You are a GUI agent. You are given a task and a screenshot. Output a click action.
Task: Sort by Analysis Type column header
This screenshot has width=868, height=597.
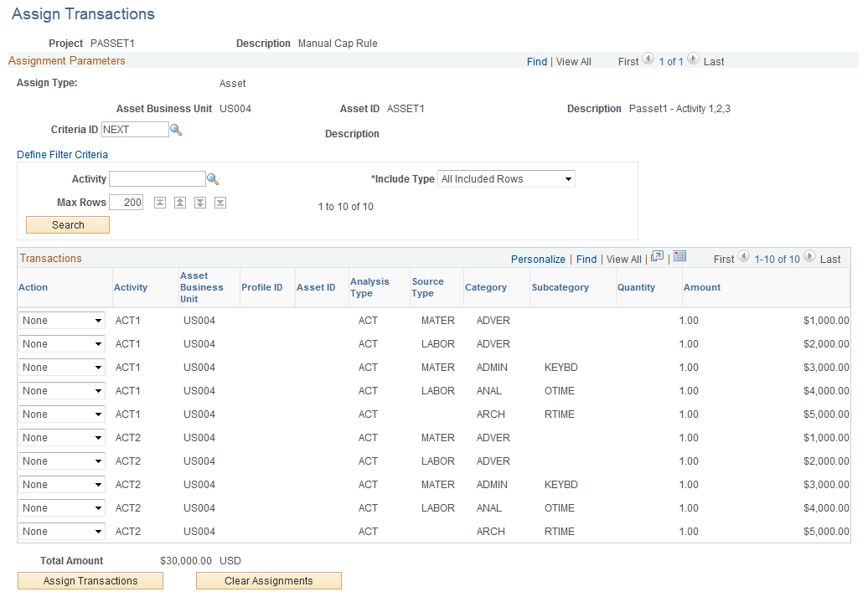pyautogui.click(x=369, y=288)
